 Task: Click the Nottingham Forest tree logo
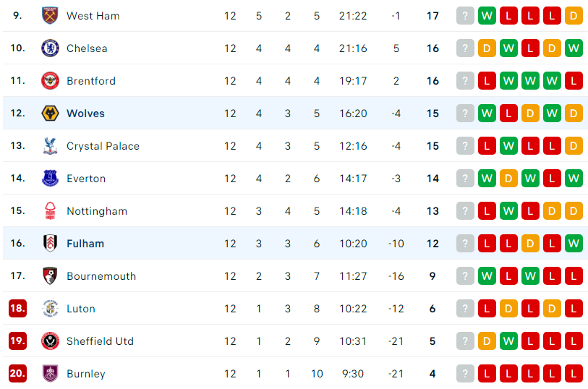(x=50, y=210)
